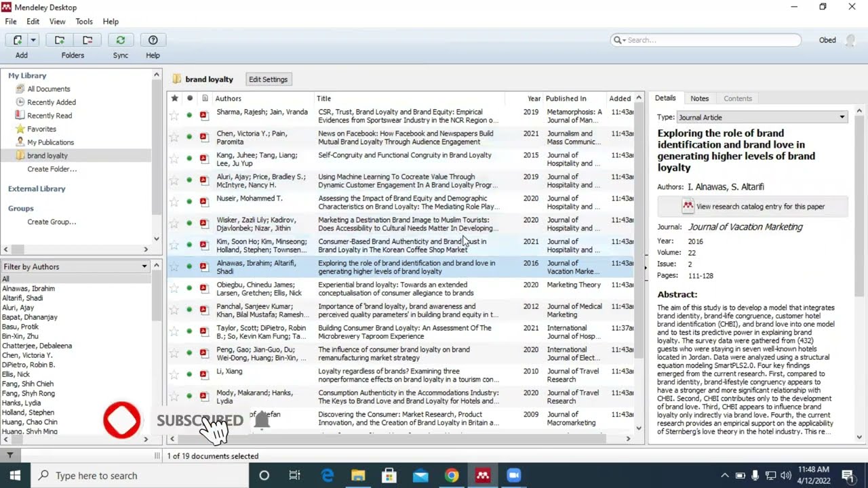The height and width of the screenshot is (488, 868).
Task: Toggle favorite star for Kang, Juhee row
Action: coord(174,159)
